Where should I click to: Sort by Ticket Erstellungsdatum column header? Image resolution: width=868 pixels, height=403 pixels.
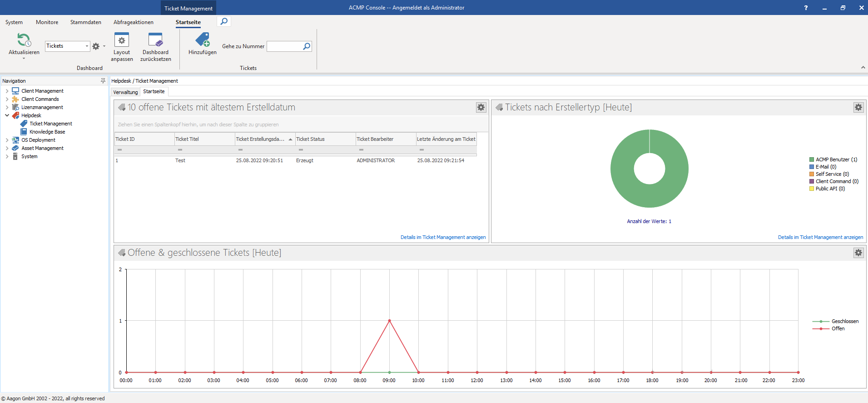[x=265, y=139]
